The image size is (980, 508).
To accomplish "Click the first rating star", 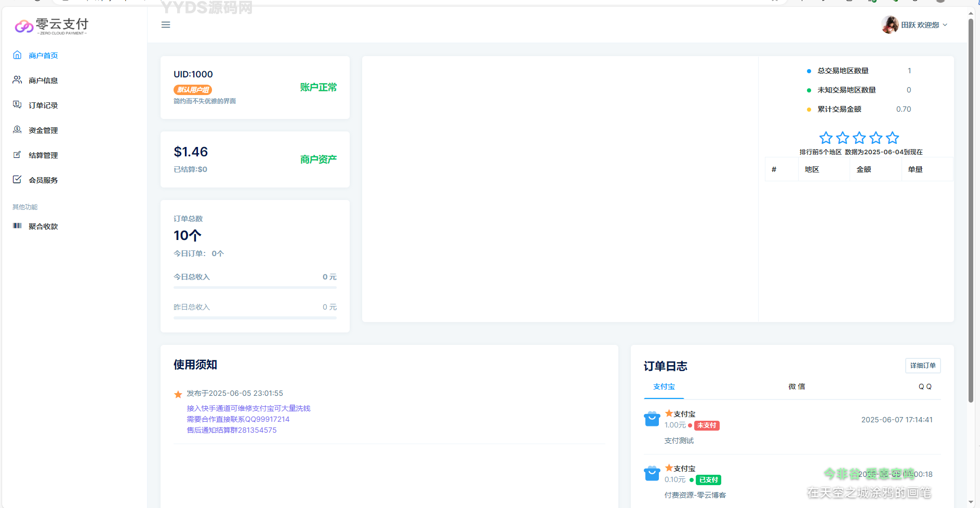I will tap(826, 138).
